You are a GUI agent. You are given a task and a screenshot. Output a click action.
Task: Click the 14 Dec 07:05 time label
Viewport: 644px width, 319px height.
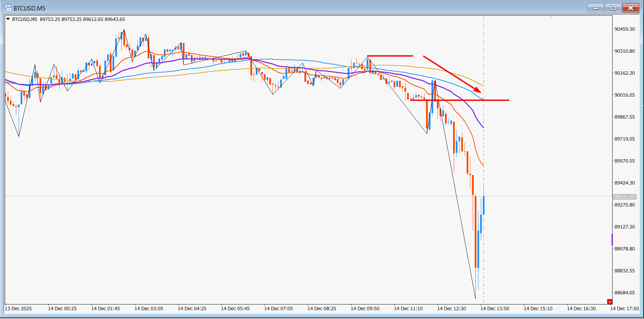(278, 309)
